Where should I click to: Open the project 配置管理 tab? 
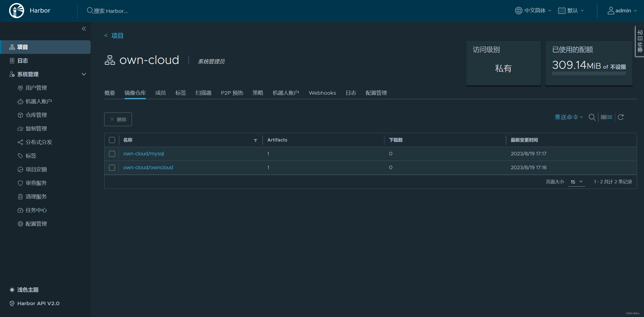(376, 93)
